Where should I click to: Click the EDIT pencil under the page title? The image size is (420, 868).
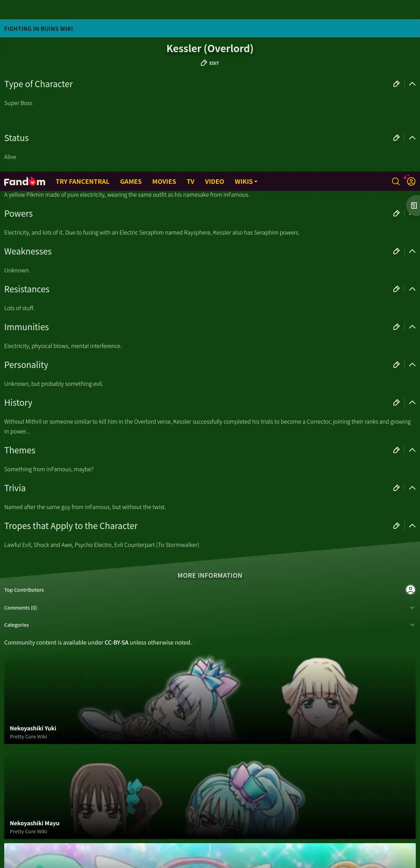210,63
